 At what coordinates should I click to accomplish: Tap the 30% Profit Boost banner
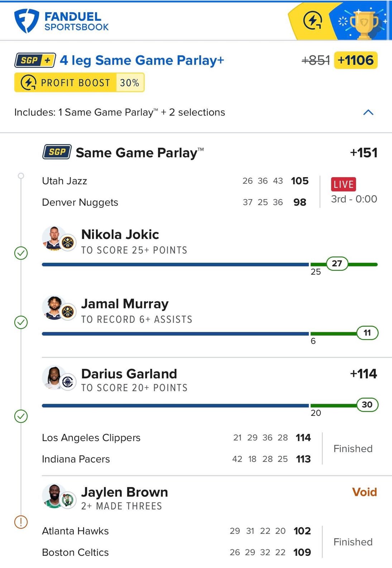(x=79, y=82)
